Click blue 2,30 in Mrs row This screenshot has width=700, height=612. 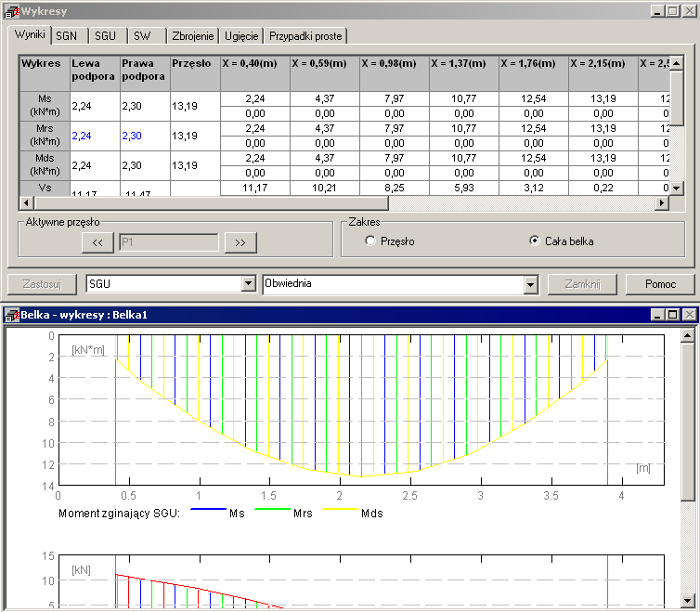tap(132, 136)
